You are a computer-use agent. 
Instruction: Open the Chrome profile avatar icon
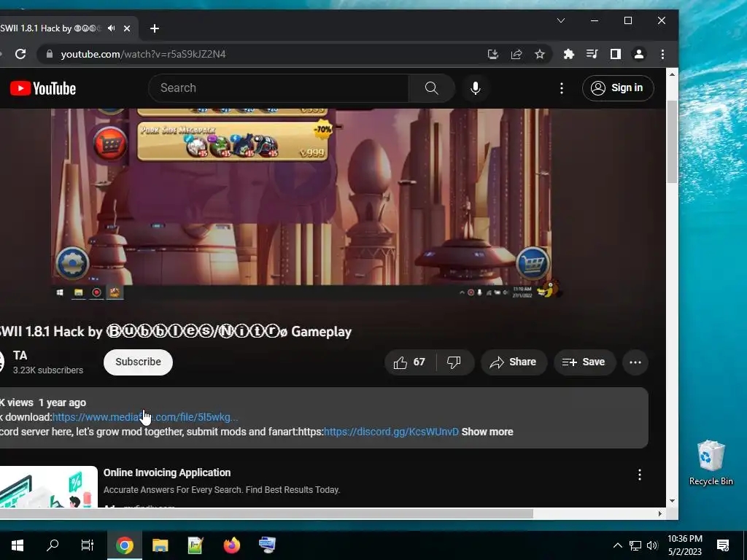(638, 54)
